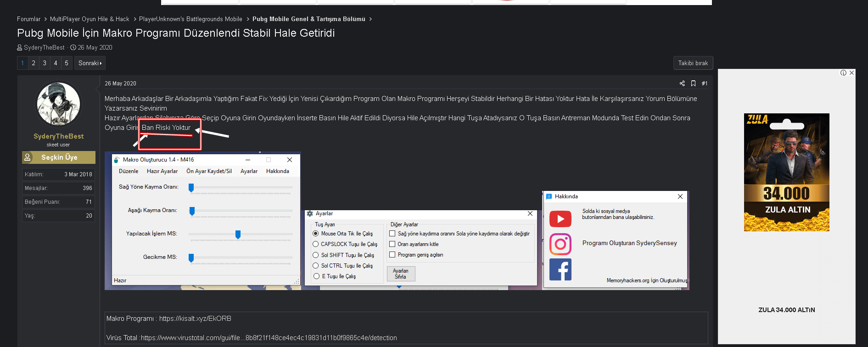Close the Hakkında window
868x347 pixels.
(680, 196)
